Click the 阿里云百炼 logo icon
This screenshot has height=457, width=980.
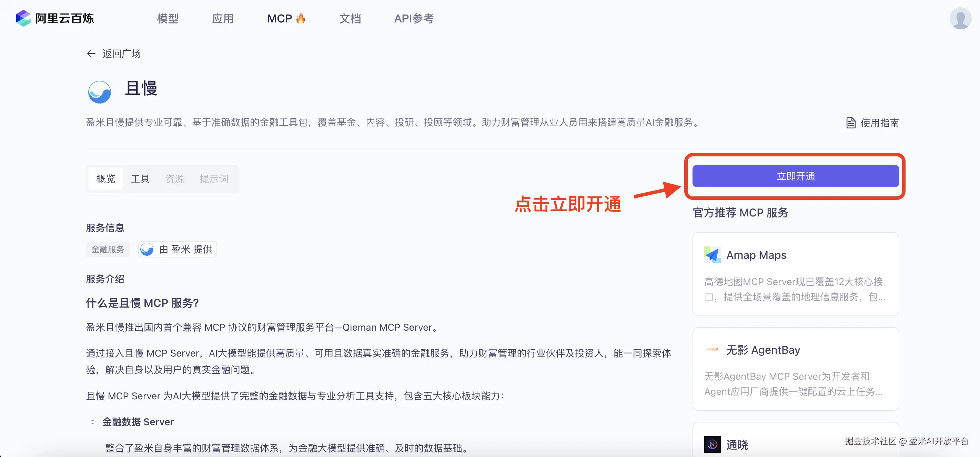click(23, 18)
